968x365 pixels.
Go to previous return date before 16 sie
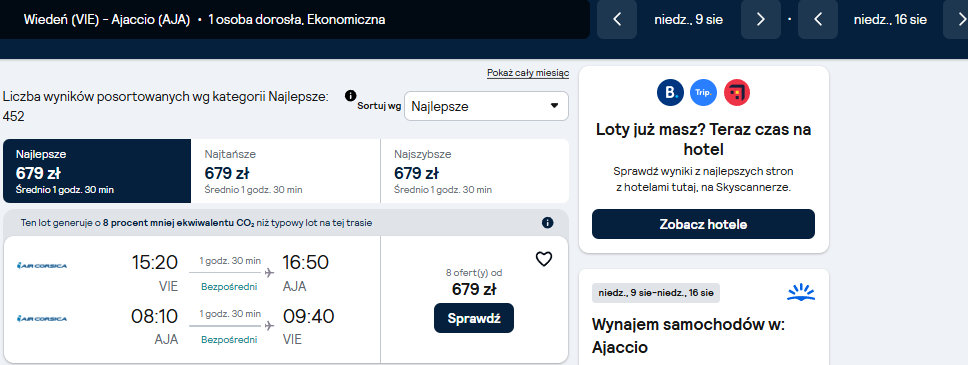(x=817, y=19)
